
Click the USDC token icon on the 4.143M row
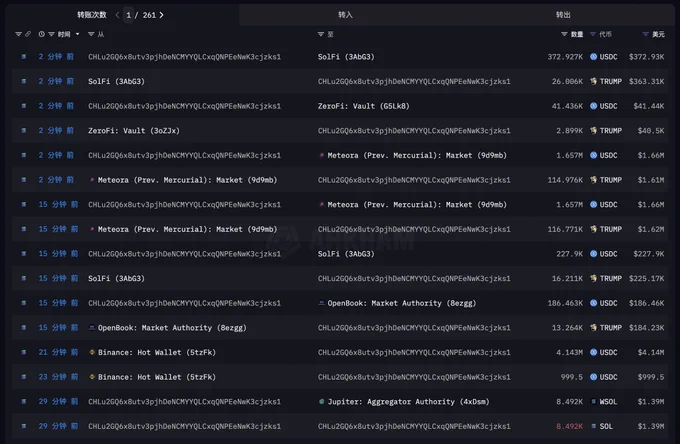coord(594,353)
